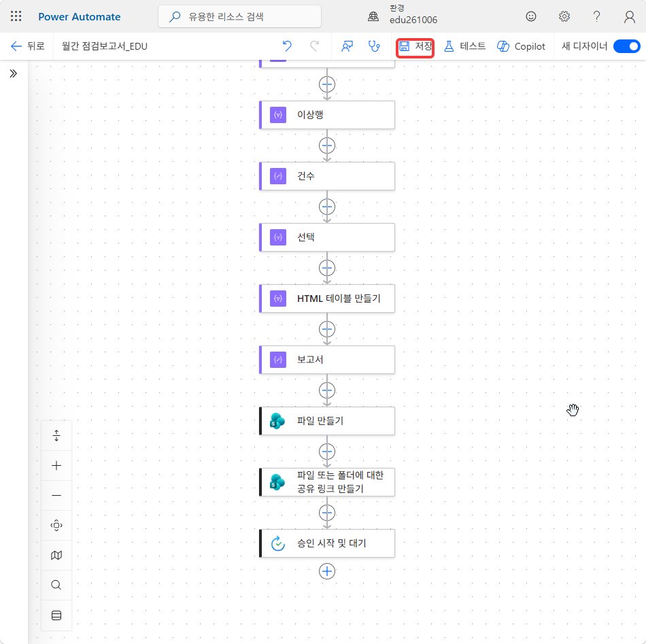The width and height of the screenshot is (646, 644).
Task: Open the feedback smiley icon
Action: 531,16
